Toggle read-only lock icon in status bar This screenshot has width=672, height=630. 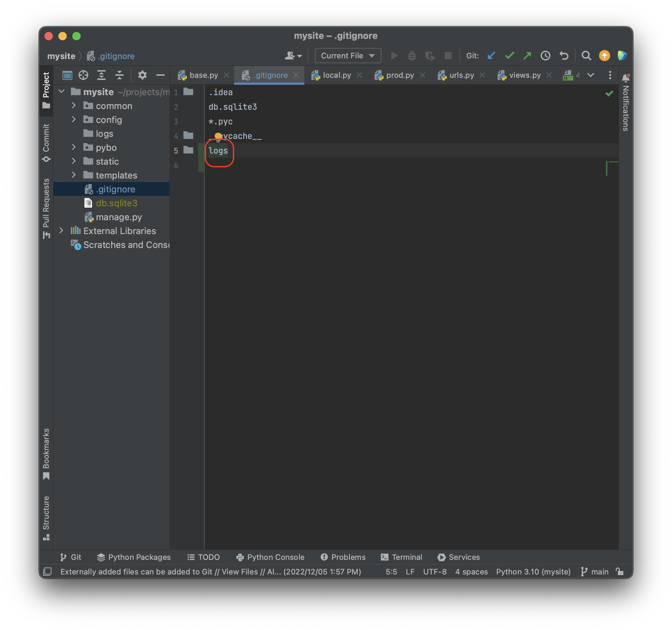click(620, 571)
